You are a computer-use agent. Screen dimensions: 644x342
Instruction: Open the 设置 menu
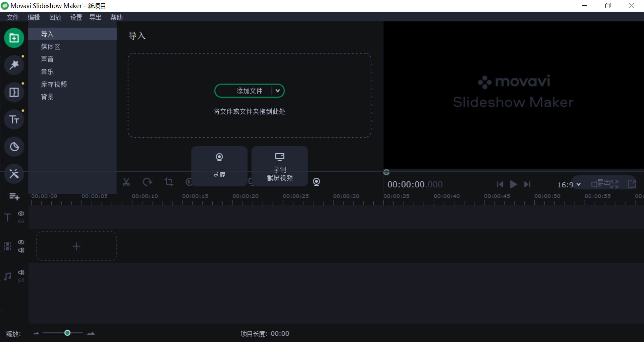click(76, 17)
